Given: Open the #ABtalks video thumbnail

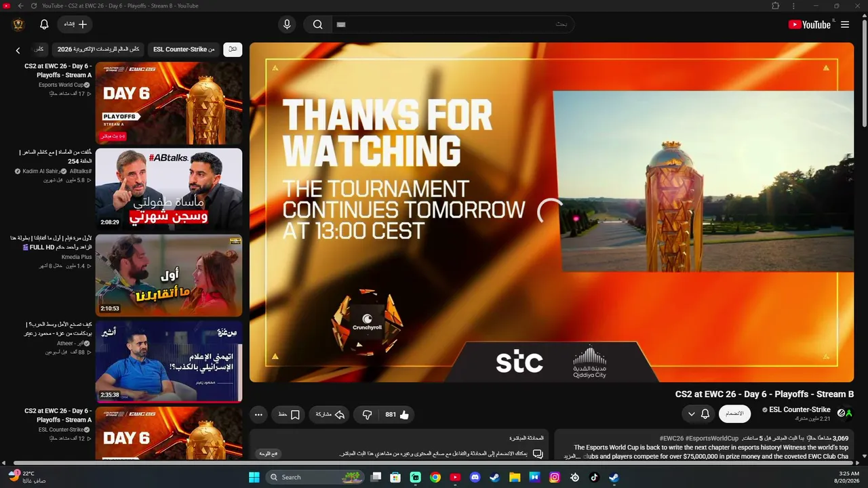Looking at the screenshot, I should (169, 189).
